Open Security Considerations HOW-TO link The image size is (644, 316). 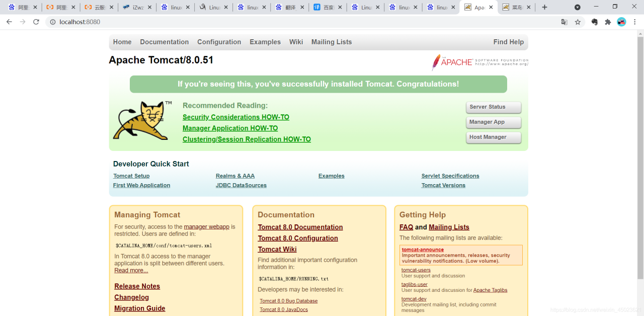[236, 117]
